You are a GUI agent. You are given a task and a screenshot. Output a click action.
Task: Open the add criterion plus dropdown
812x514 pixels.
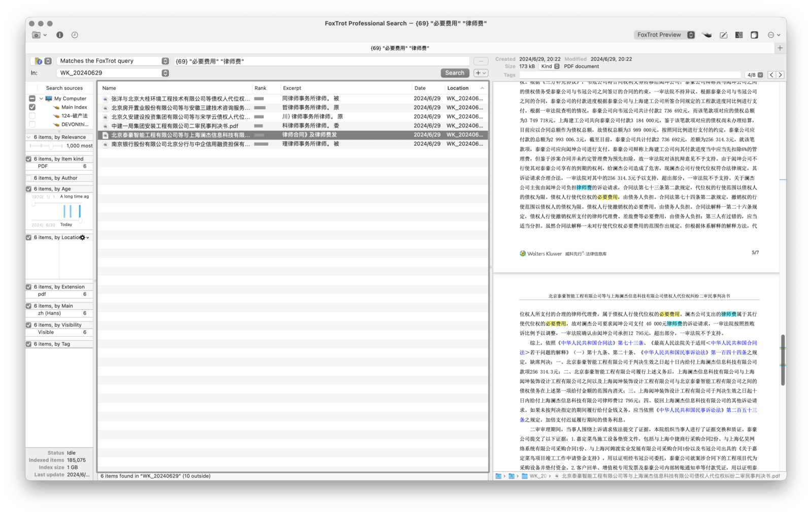pyautogui.click(x=481, y=73)
